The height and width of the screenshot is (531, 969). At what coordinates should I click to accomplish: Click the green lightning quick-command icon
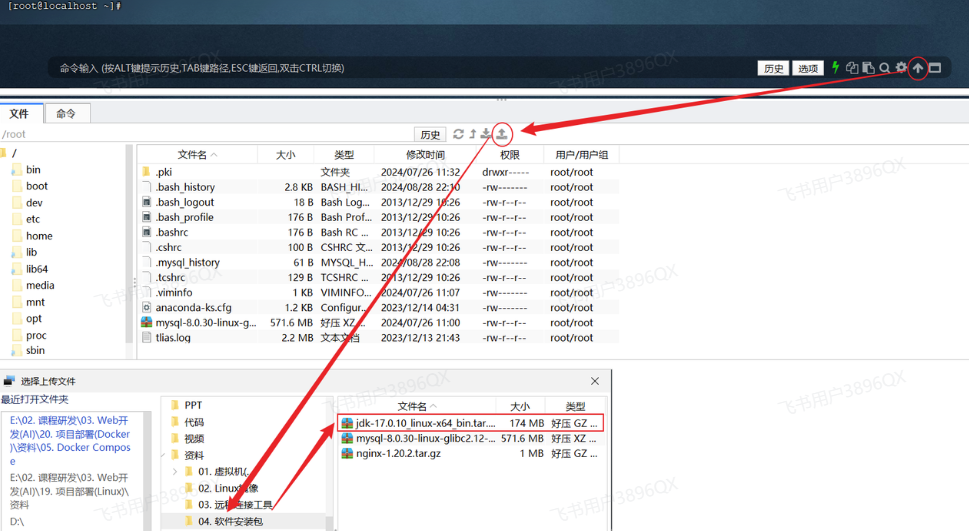[x=836, y=67]
